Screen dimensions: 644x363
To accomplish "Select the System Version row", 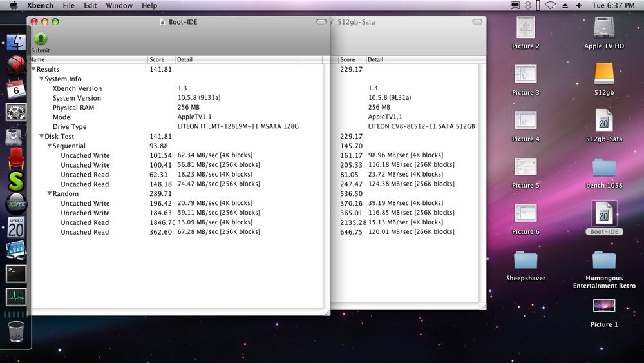I will coord(177,98).
